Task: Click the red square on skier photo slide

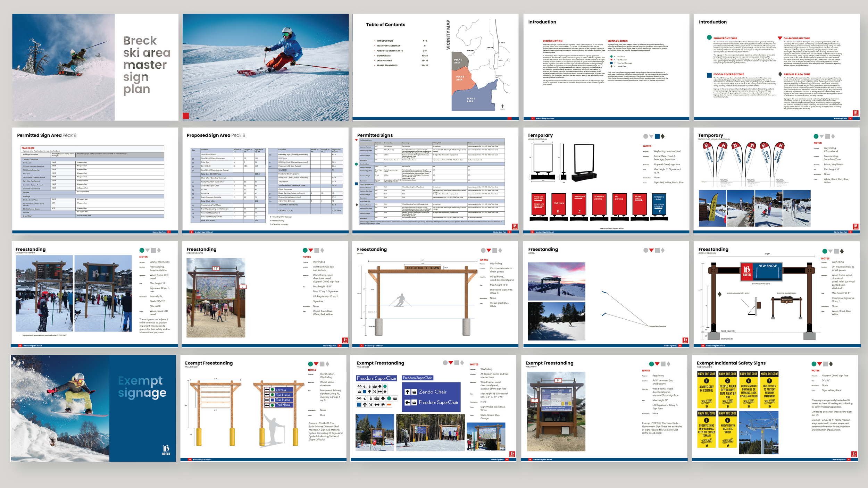Action: click(x=186, y=116)
